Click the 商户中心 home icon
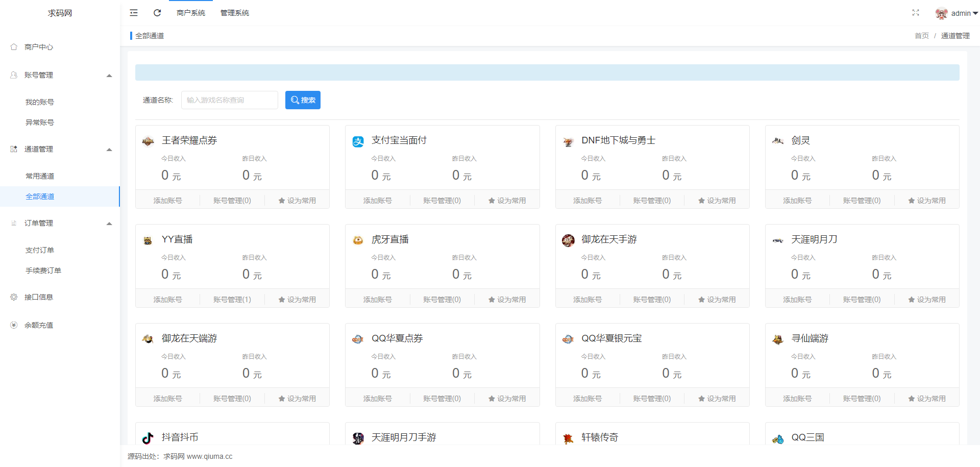 coord(14,47)
